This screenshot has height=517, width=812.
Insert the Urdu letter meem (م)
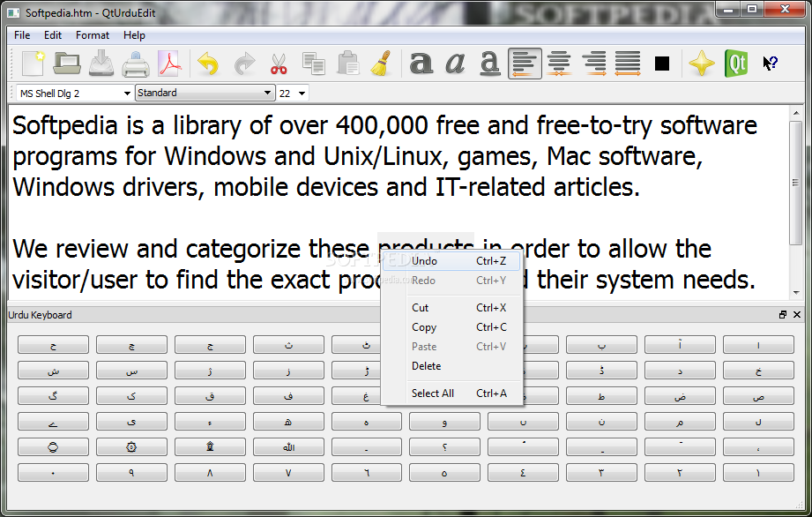[680, 421]
